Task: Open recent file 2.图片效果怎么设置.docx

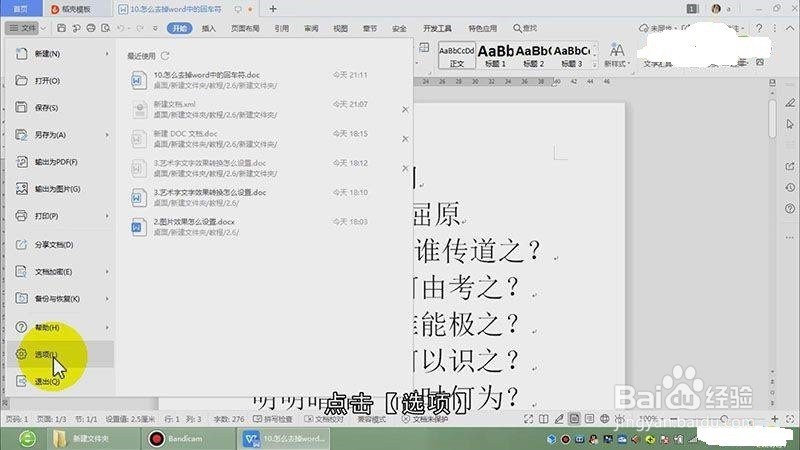Action: (x=250, y=227)
